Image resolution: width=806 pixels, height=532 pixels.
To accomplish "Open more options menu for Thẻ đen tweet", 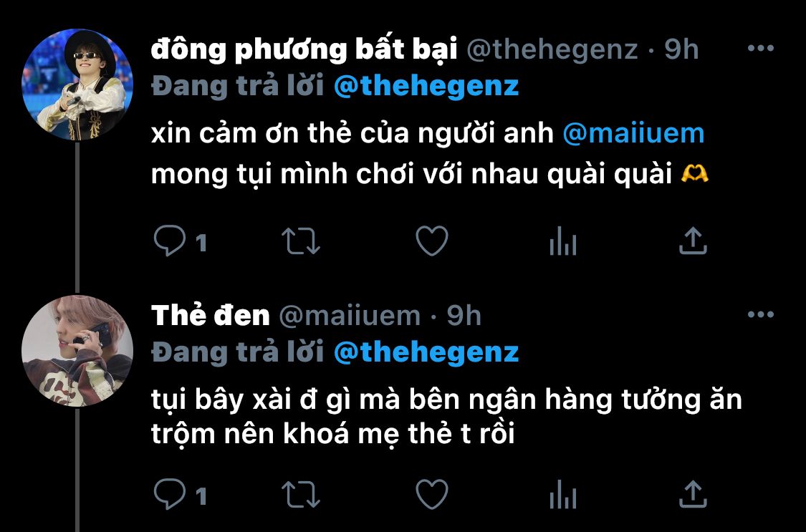I will [x=760, y=314].
